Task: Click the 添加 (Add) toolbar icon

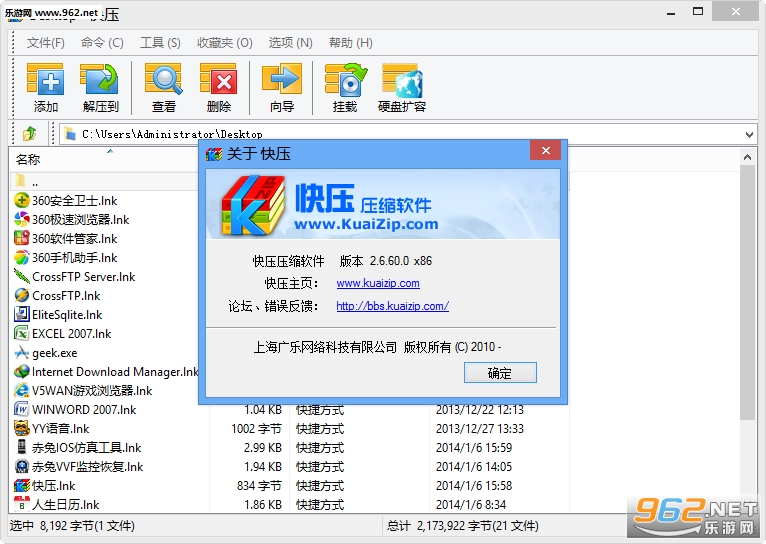Action: [x=45, y=79]
